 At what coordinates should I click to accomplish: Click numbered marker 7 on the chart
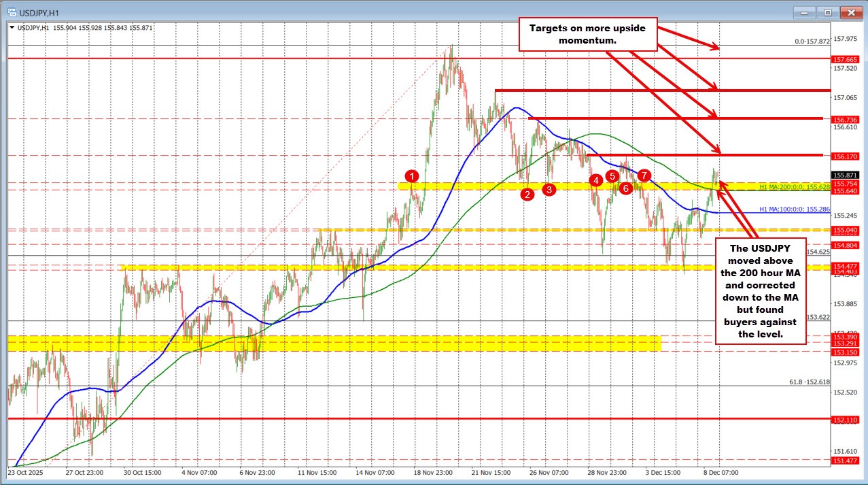[x=644, y=175]
